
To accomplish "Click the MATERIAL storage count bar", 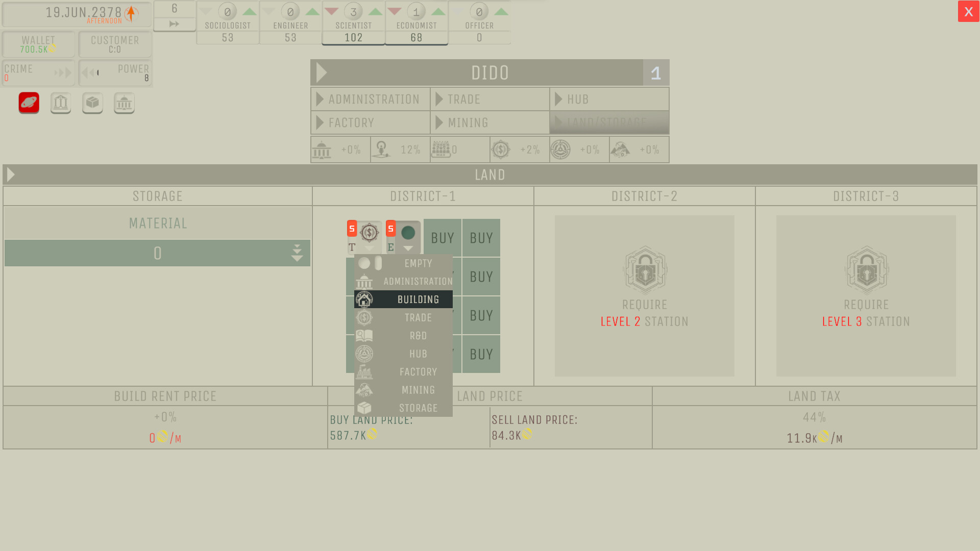I will coord(157,253).
